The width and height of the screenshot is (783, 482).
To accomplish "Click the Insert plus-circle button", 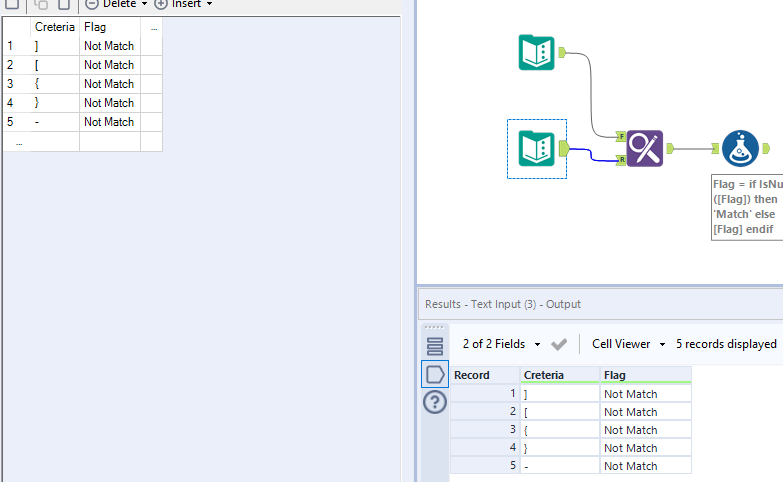I will (x=160, y=4).
